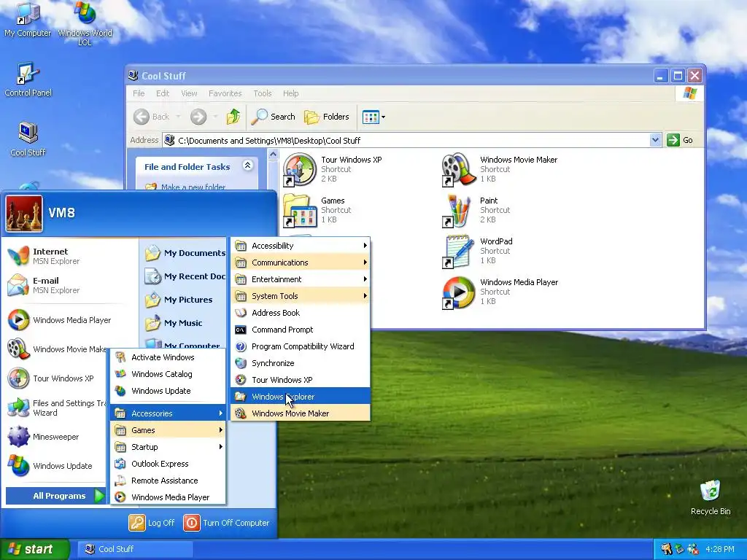Open Files and Settings Transfer Wizard

[55, 408]
